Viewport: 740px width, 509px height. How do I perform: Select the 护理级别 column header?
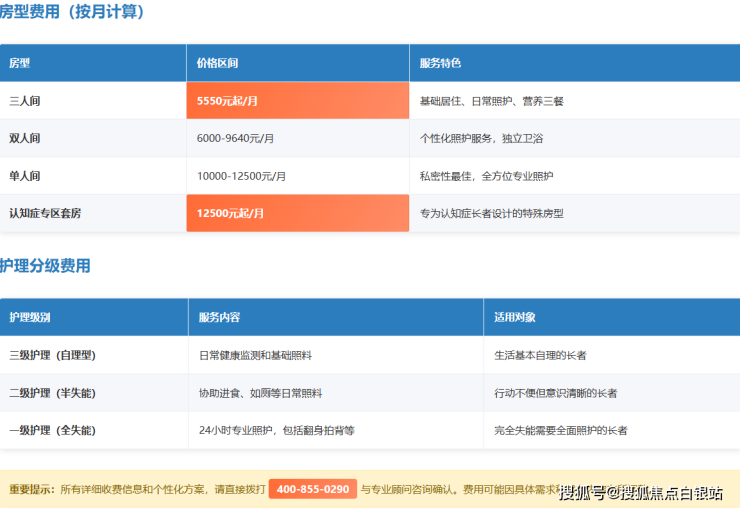point(29,317)
